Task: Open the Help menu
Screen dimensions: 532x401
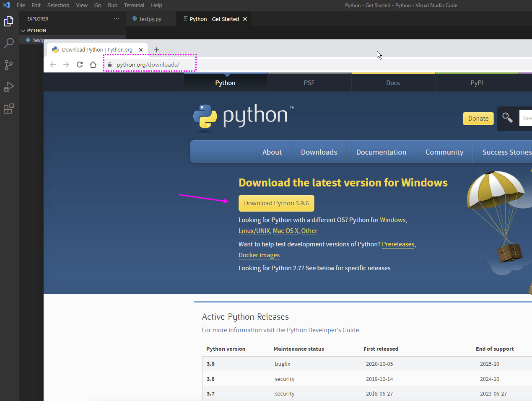Action: click(x=156, y=5)
